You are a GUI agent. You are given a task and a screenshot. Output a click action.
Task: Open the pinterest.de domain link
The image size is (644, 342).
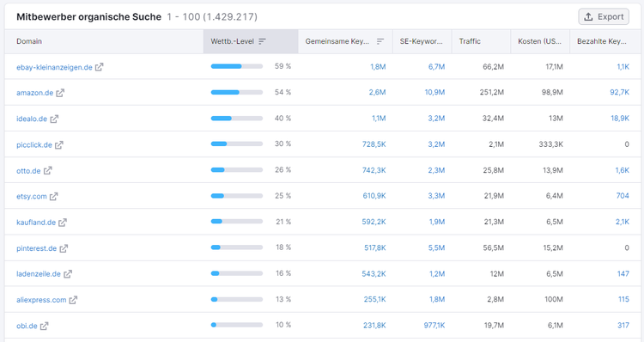coord(37,248)
